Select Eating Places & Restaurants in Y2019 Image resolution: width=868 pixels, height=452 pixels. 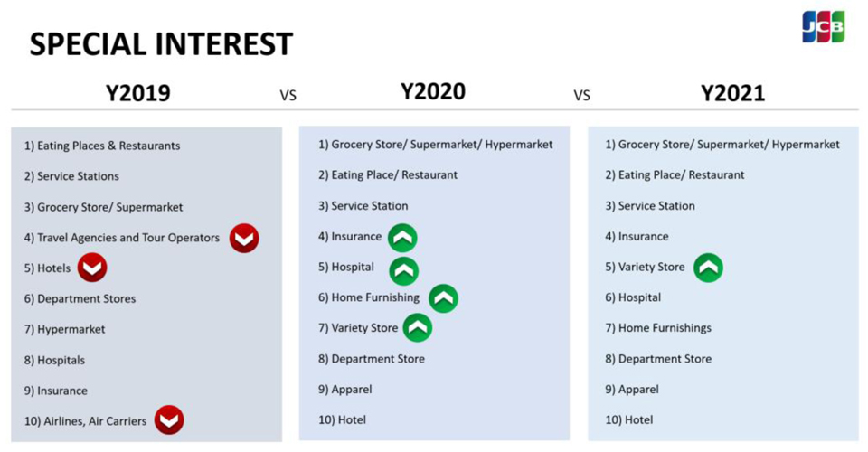(x=102, y=146)
